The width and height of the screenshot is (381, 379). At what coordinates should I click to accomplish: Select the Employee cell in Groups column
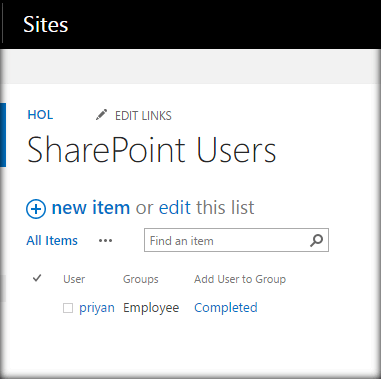[151, 308]
